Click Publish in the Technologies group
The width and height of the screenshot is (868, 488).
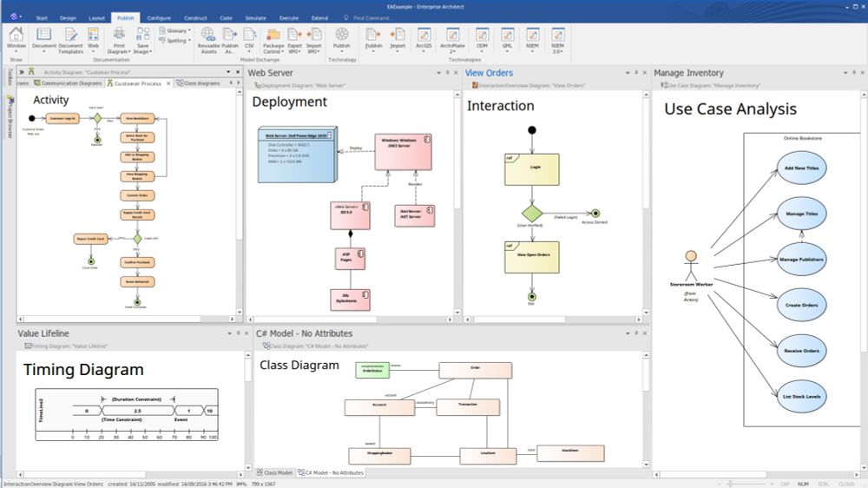coord(373,39)
